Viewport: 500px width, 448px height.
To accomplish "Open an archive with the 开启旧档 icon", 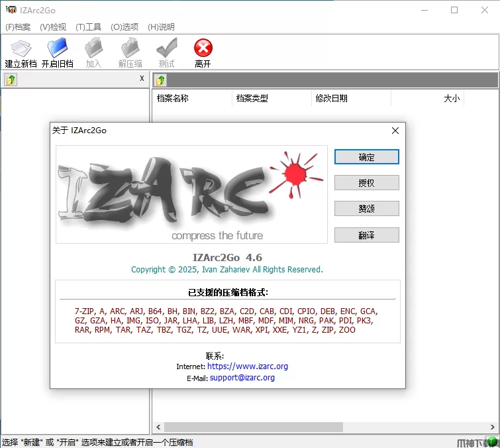I will click(x=58, y=52).
